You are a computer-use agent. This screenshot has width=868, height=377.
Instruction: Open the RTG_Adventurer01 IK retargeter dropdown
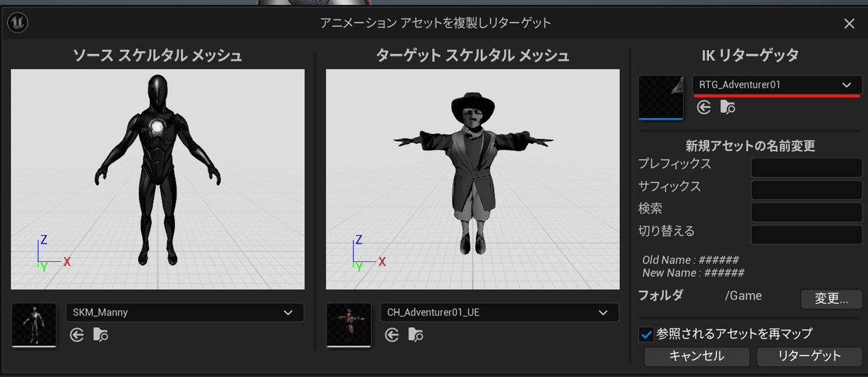coord(777,85)
